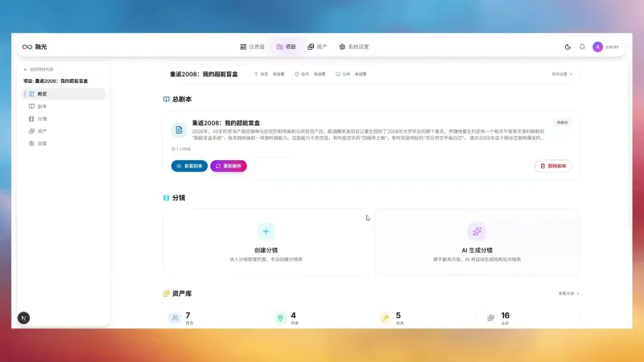644x362 pixels.
Task: Go back via the 返回项目列表 link
Action: pos(39,69)
